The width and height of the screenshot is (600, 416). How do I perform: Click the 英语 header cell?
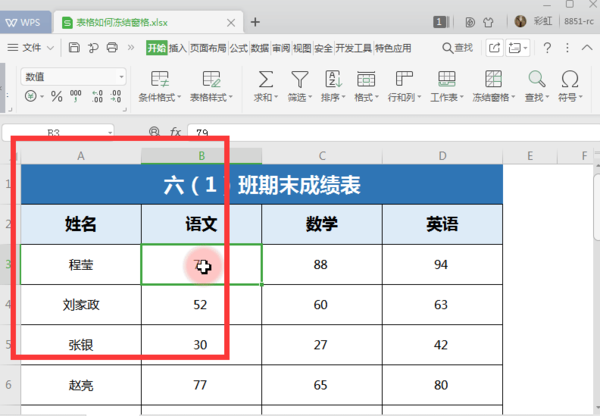(x=442, y=224)
